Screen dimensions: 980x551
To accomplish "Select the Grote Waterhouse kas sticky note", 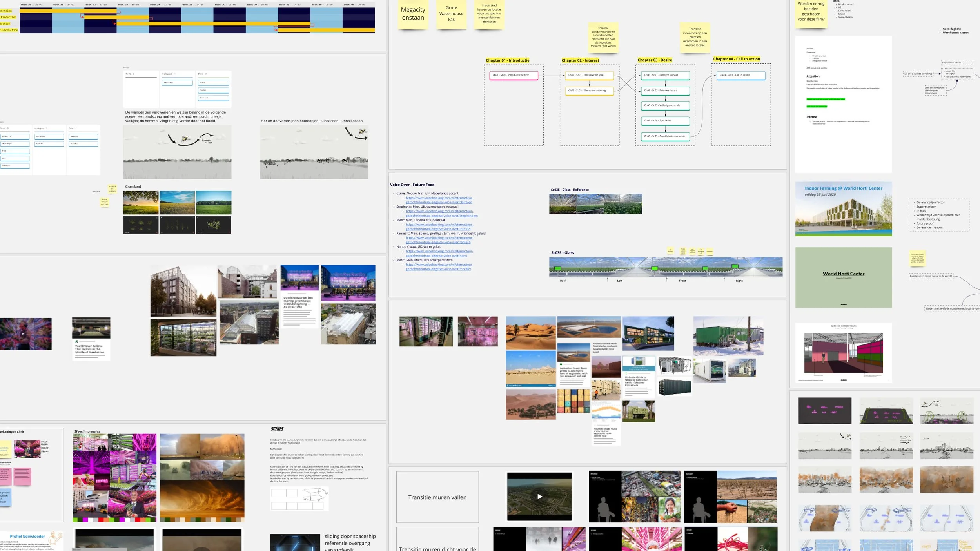I will pyautogui.click(x=451, y=14).
